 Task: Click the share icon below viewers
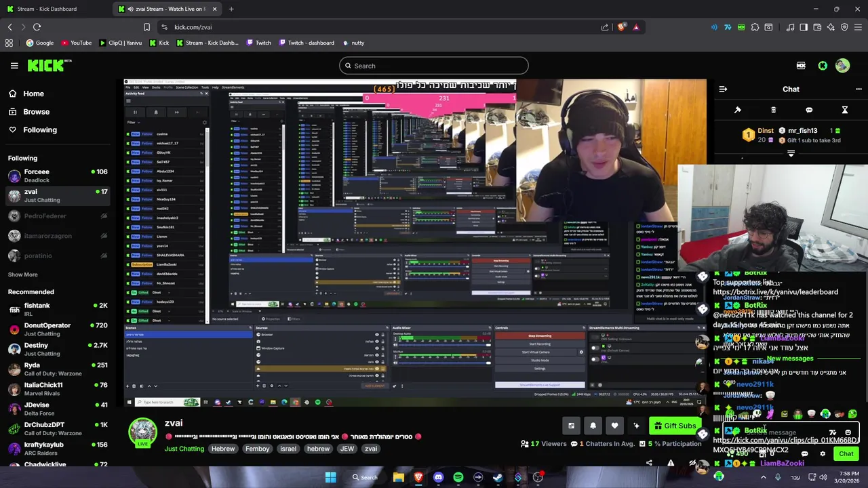pyautogui.click(x=649, y=463)
